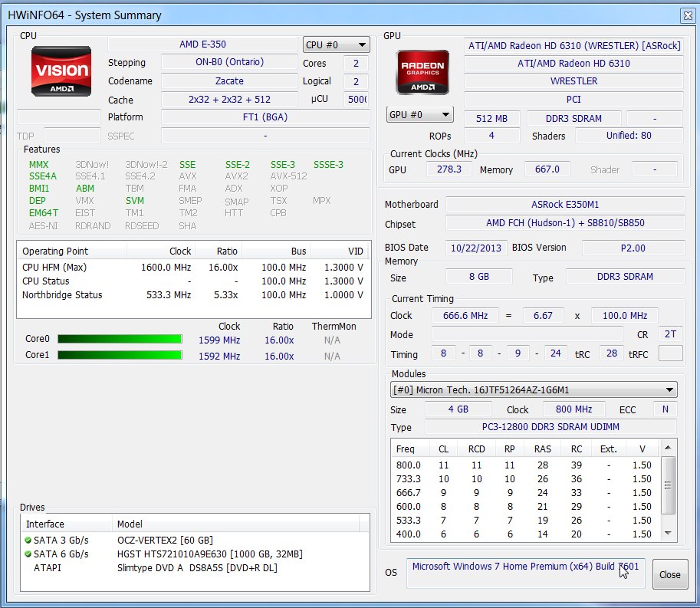Click the 800.0 frequency row in timing table
The width and height of the screenshot is (700, 608).
[x=526, y=465]
